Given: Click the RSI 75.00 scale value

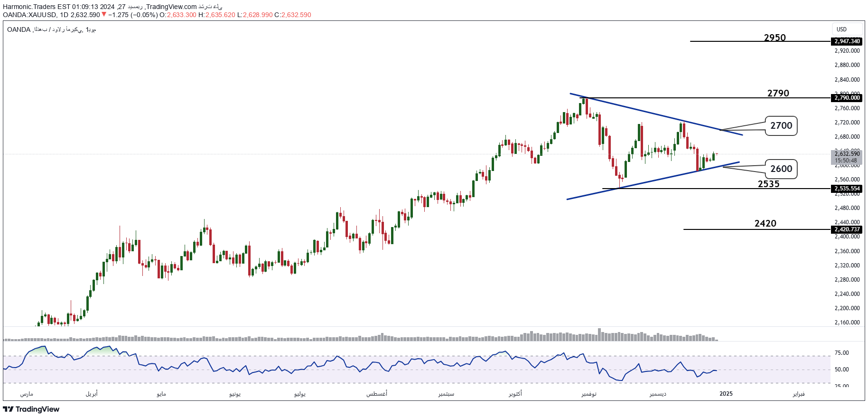Looking at the screenshot, I should click(842, 353).
